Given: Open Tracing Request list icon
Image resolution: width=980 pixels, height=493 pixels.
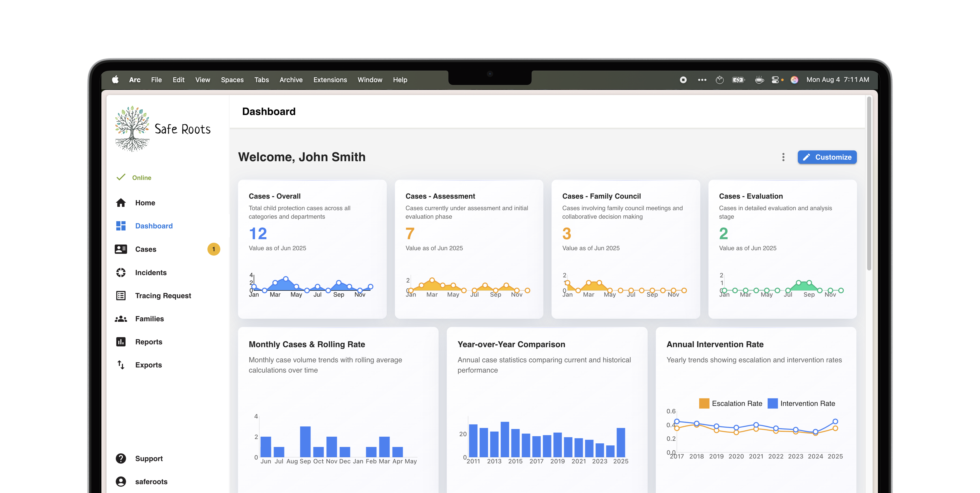Looking at the screenshot, I should 121,296.
